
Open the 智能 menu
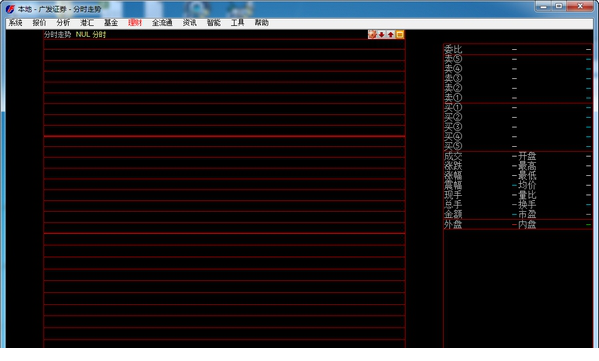pyautogui.click(x=214, y=23)
